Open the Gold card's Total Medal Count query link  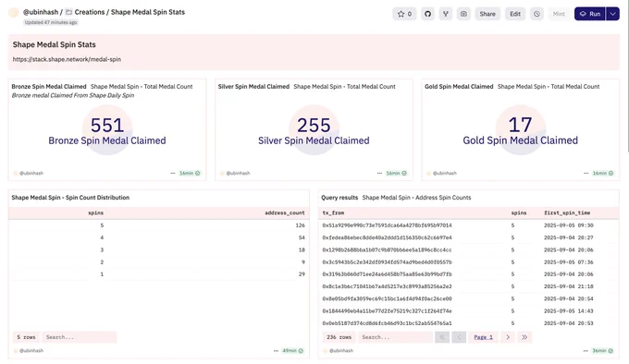(x=549, y=87)
